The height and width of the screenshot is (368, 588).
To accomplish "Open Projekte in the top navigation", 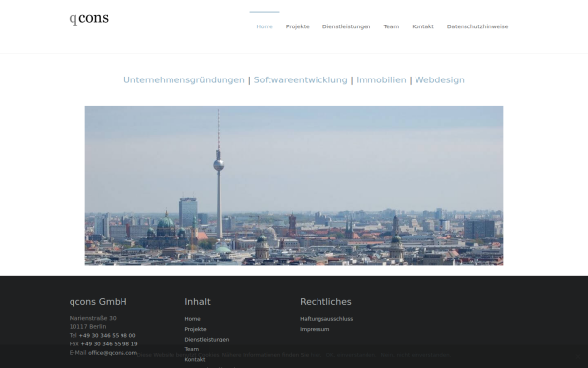I will point(297,26).
